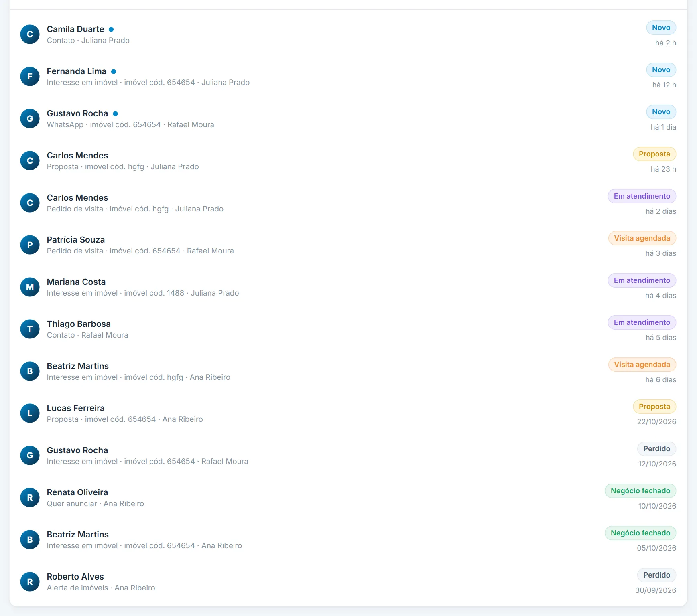Click Negócio fechado badge for Renata Oliveira
Screen dimensions: 697x616
click(640, 491)
